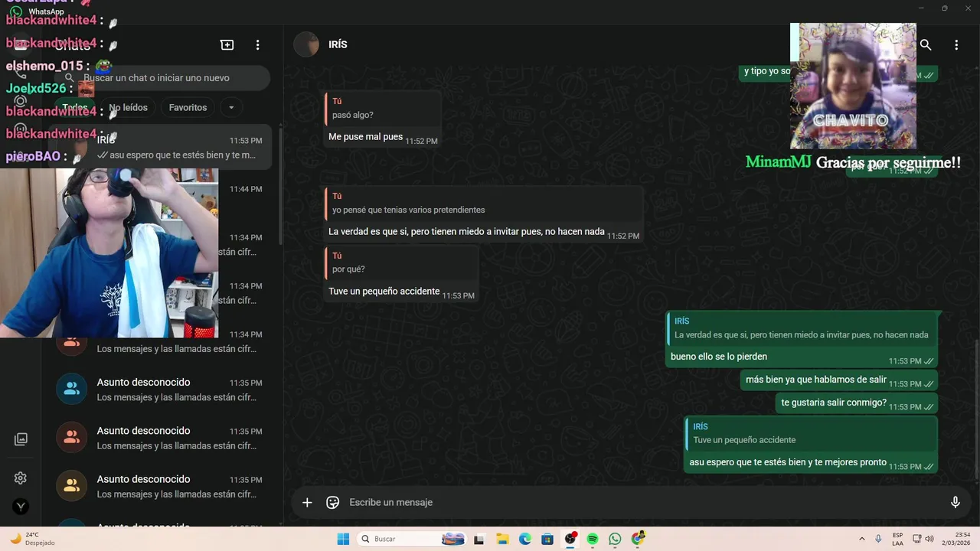
Task: Open the IRÍS chat in the list
Action: coord(159,147)
